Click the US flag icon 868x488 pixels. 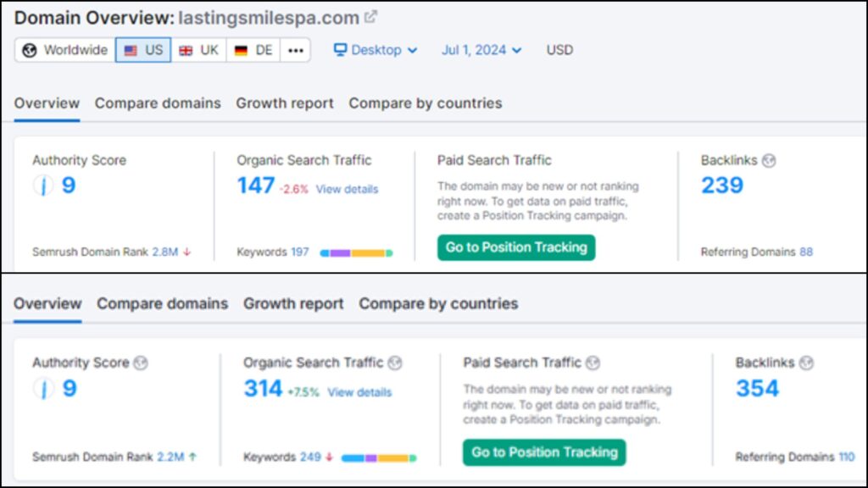coord(131,50)
